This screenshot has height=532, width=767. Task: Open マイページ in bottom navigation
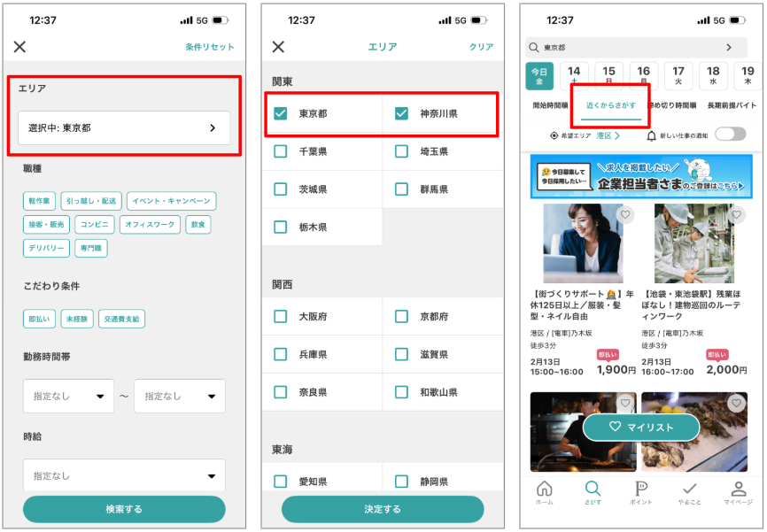pos(738,492)
